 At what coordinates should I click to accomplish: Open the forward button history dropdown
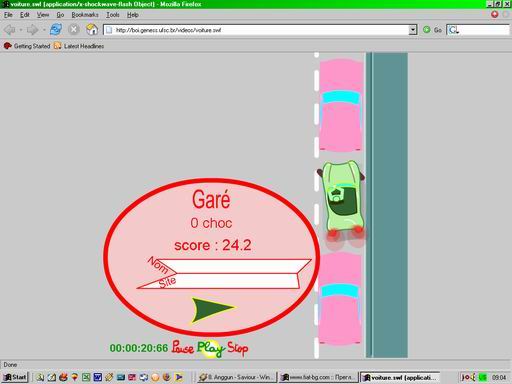[x=44, y=30]
